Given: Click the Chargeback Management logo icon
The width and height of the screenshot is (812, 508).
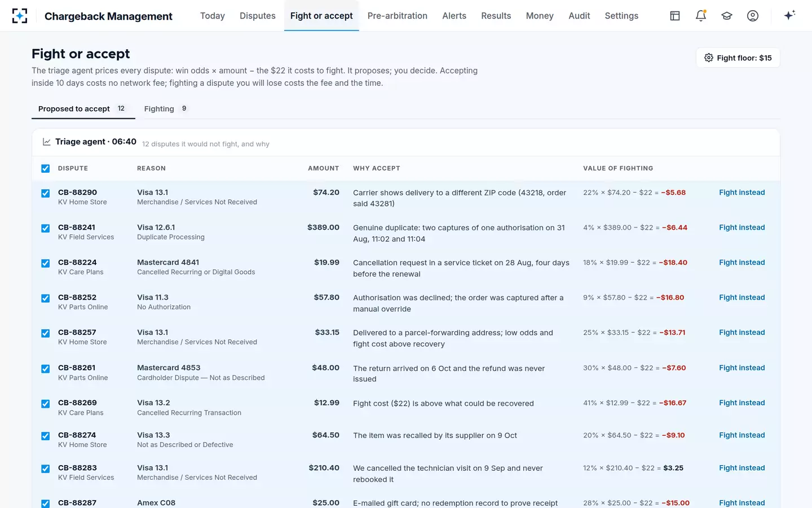Looking at the screenshot, I should click(20, 16).
